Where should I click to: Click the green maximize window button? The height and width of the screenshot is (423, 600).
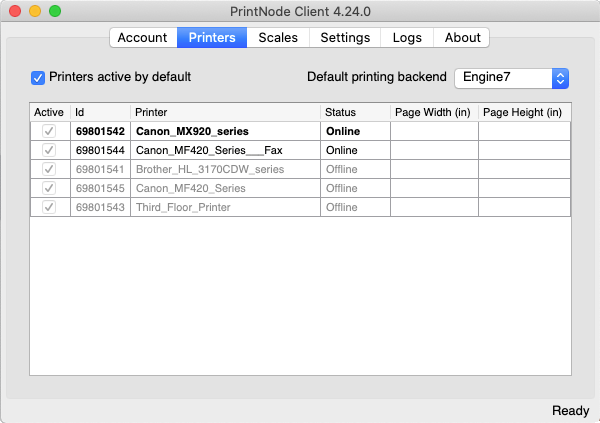click(55, 11)
